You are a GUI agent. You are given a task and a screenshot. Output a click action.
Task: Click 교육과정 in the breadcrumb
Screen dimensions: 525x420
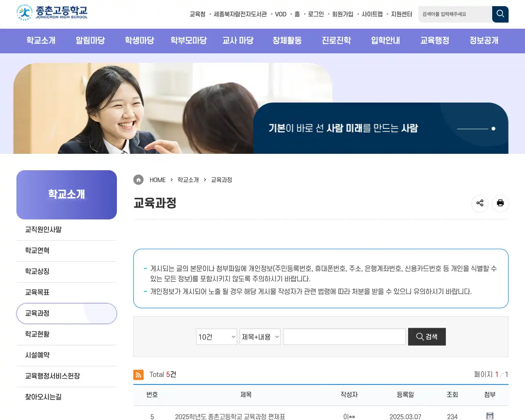(x=221, y=180)
